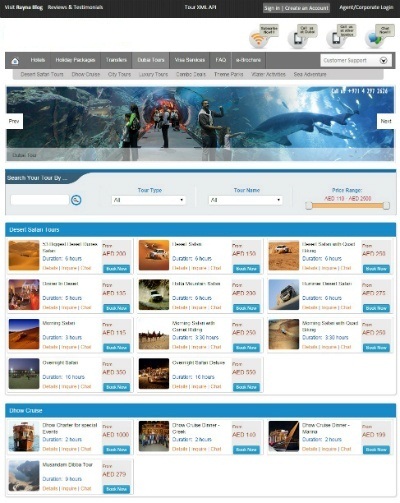This screenshot has width=400, height=503.
Task: Open the Dinner in Desert thumbnail
Action: click(x=24, y=295)
